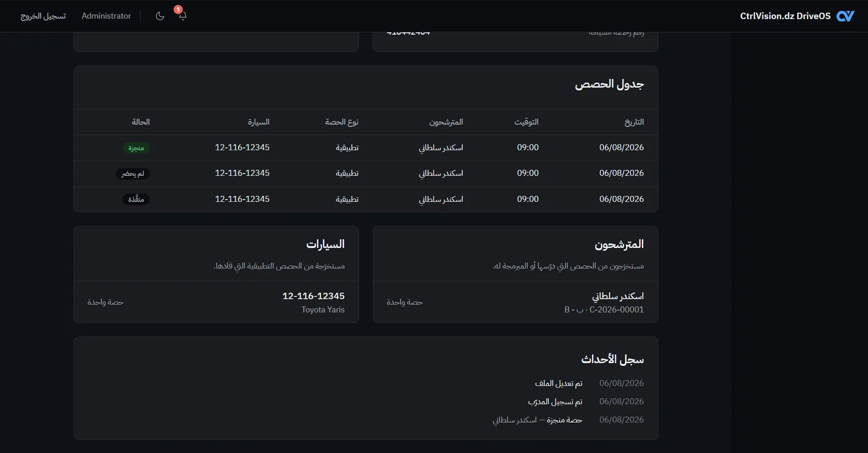Click the Administrator user label
Image resolution: width=868 pixels, height=453 pixels.
point(106,16)
